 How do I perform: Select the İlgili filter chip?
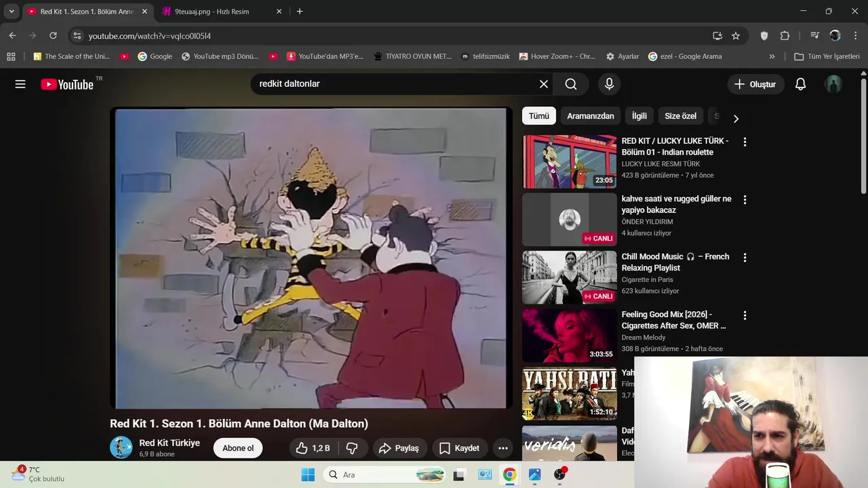pyautogui.click(x=639, y=116)
